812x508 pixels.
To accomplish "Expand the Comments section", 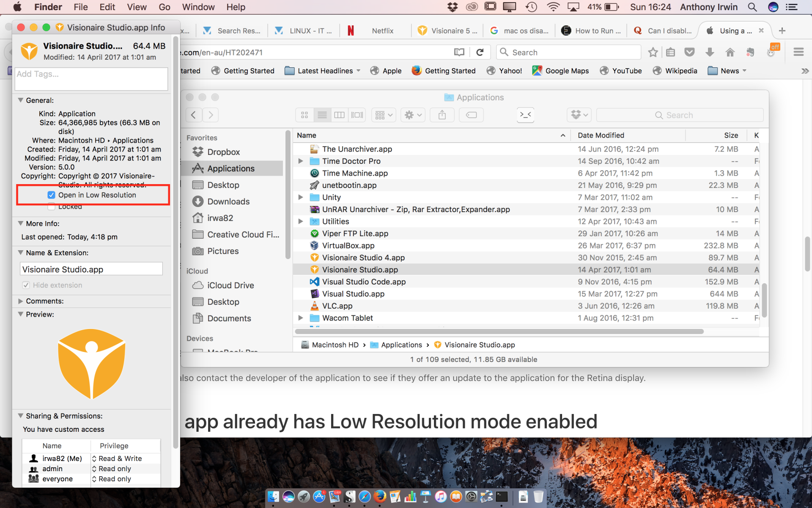I will pyautogui.click(x=20, y=301).
